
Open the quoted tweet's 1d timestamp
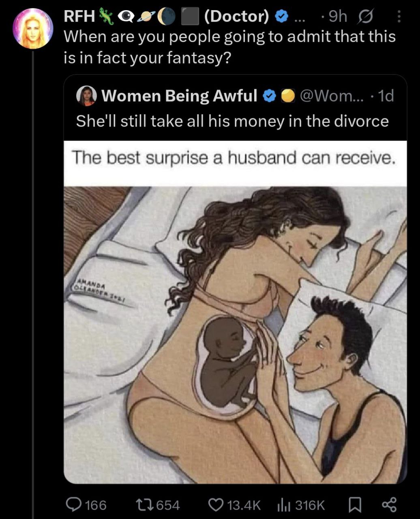tap(386, 96)
